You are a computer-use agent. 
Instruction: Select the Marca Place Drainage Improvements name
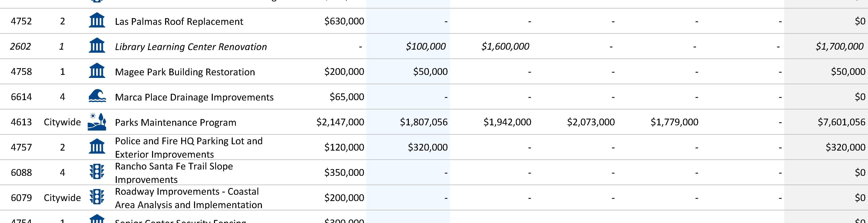194,97
